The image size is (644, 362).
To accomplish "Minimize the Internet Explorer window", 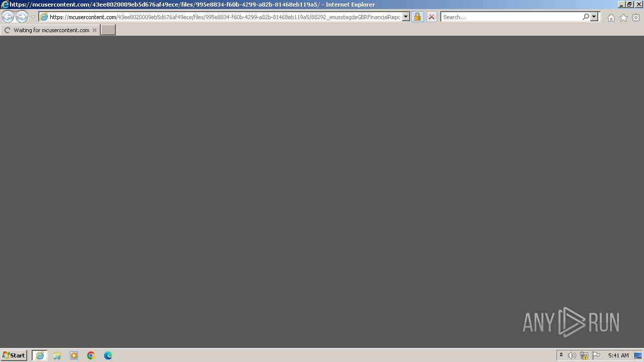I will [x=621, y=5].
